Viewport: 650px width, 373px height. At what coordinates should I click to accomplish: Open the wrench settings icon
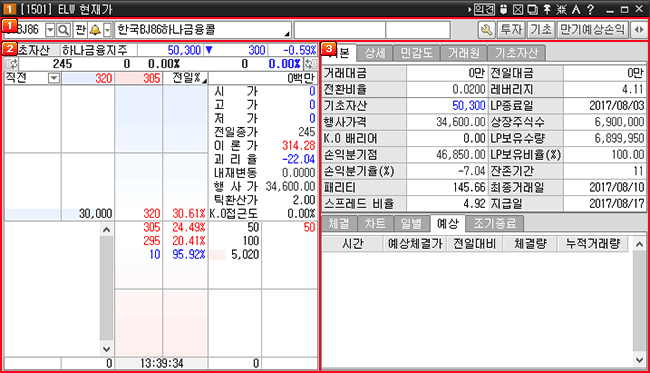coord(486,30)
